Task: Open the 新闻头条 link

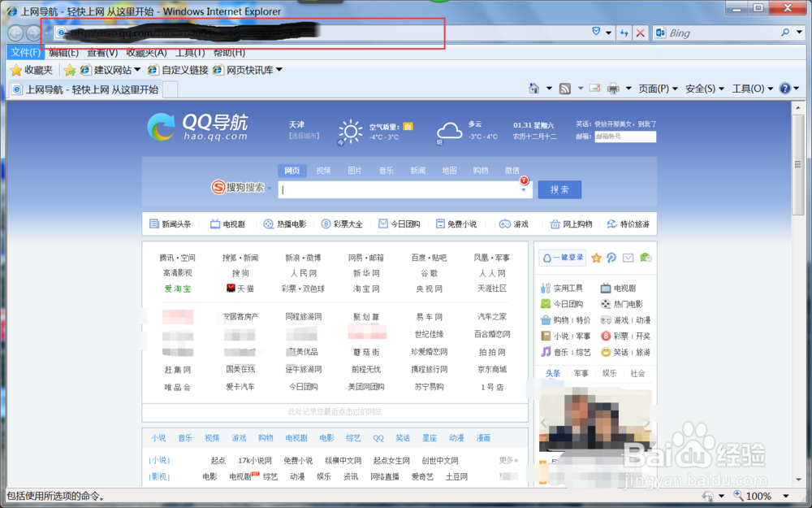Action: (x=171, y=224)
